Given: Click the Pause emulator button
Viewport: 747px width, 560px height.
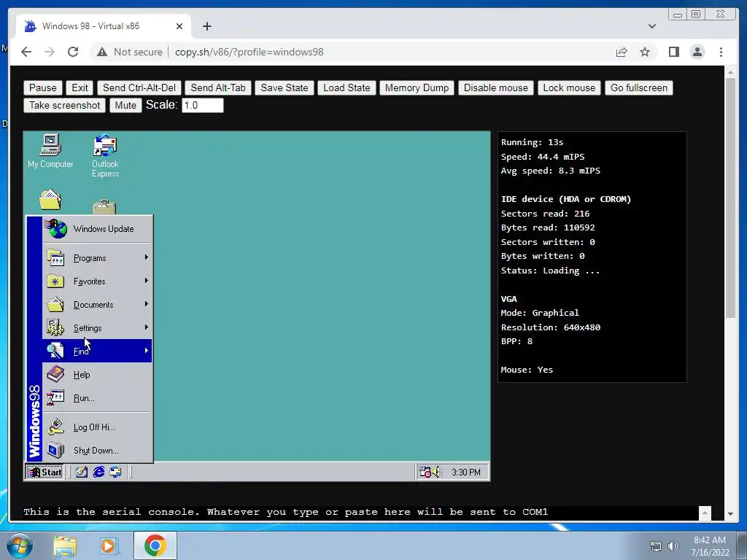Looking at the screenshot, I should 43,87.
